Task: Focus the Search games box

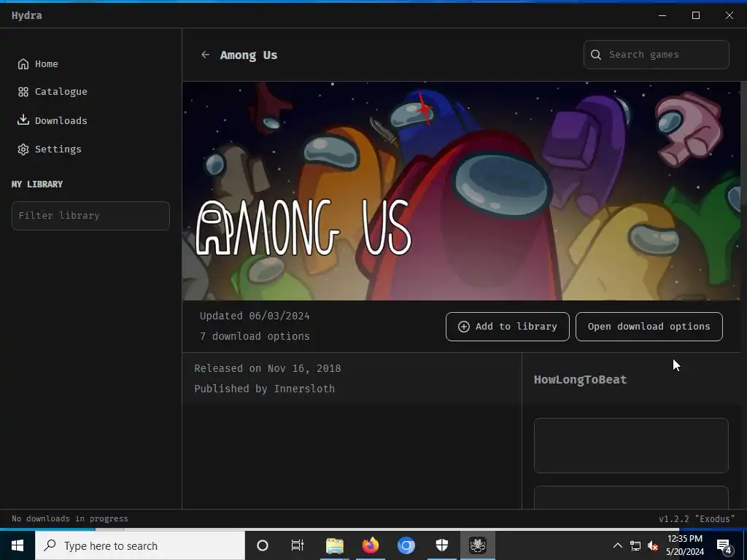Action: click(656, 55)
